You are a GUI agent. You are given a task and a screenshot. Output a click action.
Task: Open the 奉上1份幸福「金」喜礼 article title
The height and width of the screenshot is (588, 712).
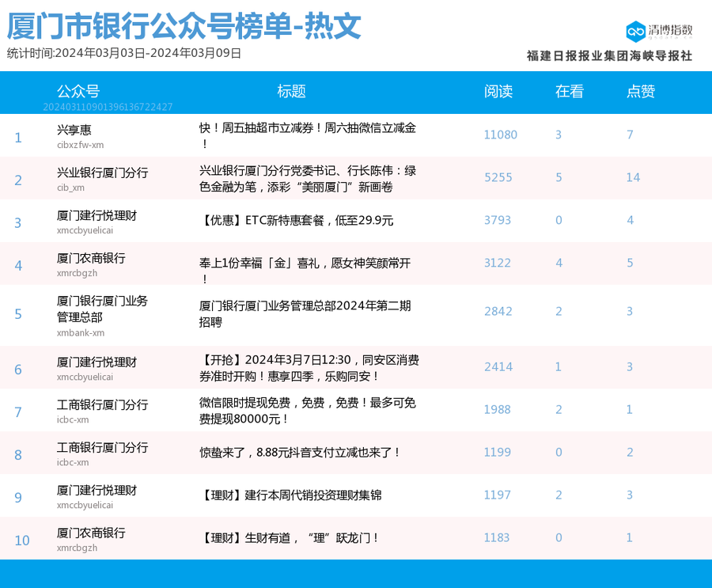[x=305, y=271]
